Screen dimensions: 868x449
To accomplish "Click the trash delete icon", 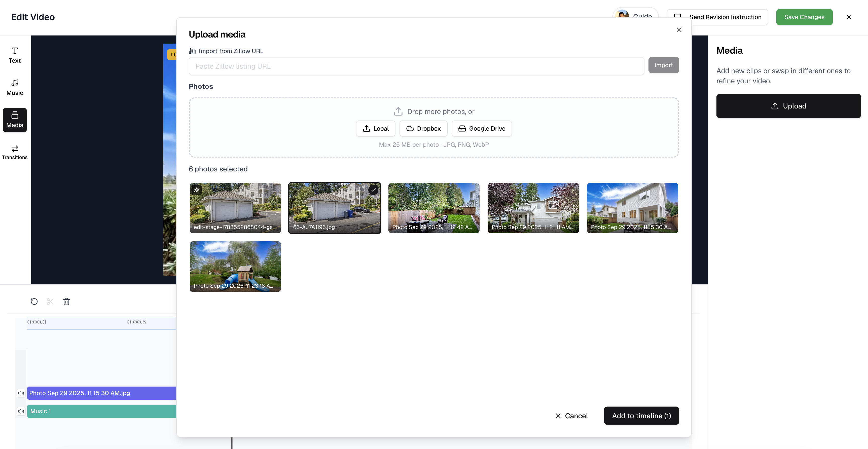I will point(66,302).
